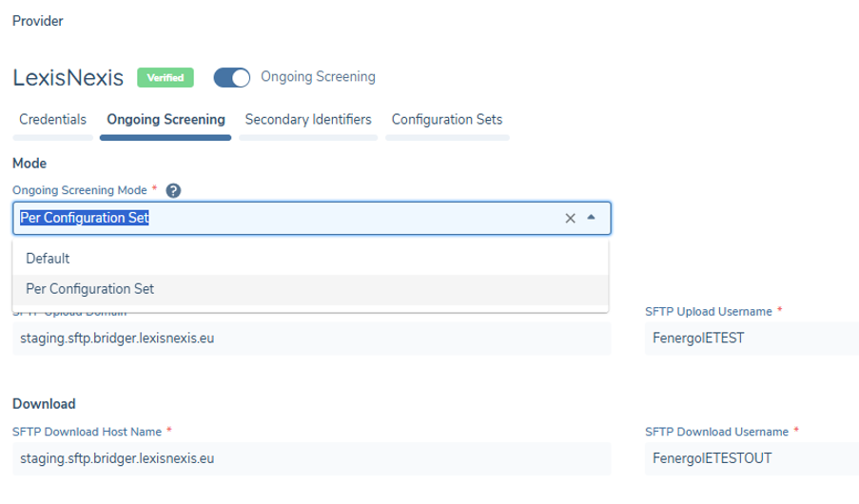
Task: Go to the Configuration Sets tab
Action: [447, 120]
